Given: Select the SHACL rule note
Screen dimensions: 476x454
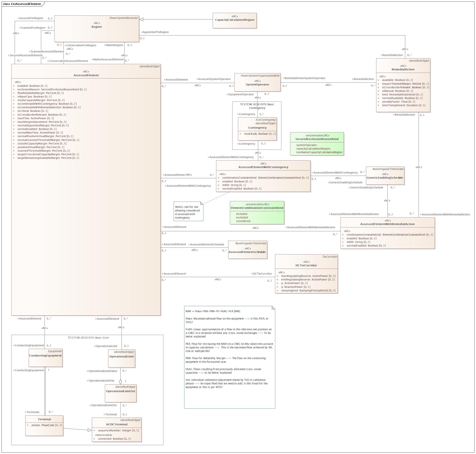Looking at the screenshot, I should tap(188, 211).
